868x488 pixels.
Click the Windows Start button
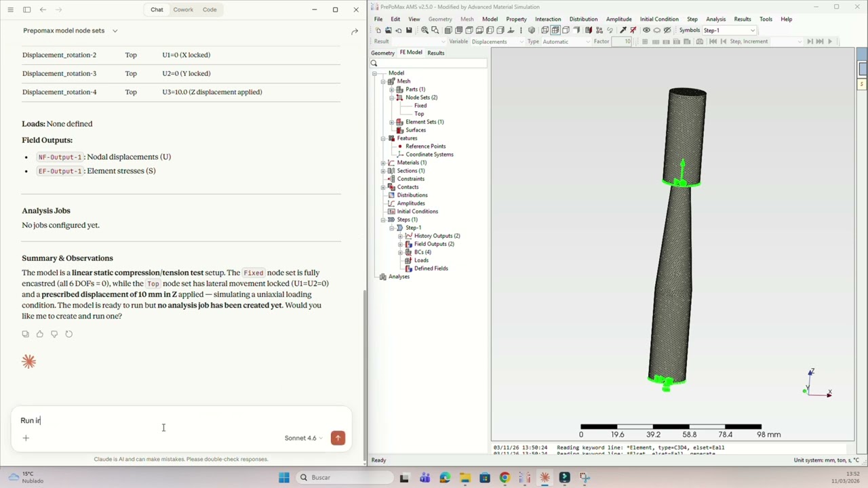point(284,478)
